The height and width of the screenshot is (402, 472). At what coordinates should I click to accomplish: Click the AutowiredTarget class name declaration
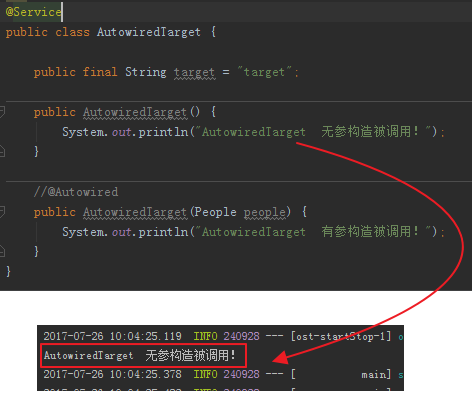(149, 32)
